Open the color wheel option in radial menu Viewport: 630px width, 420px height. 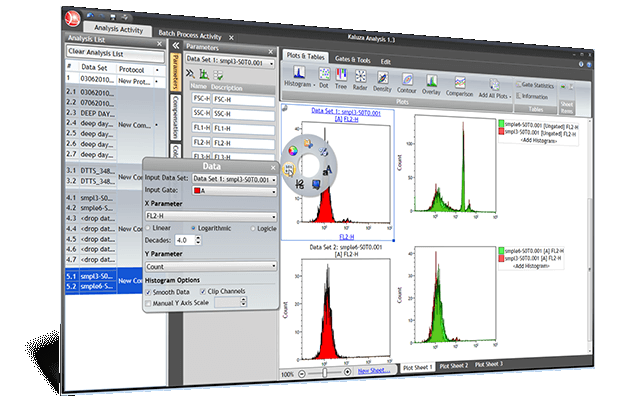coord(293,151)
